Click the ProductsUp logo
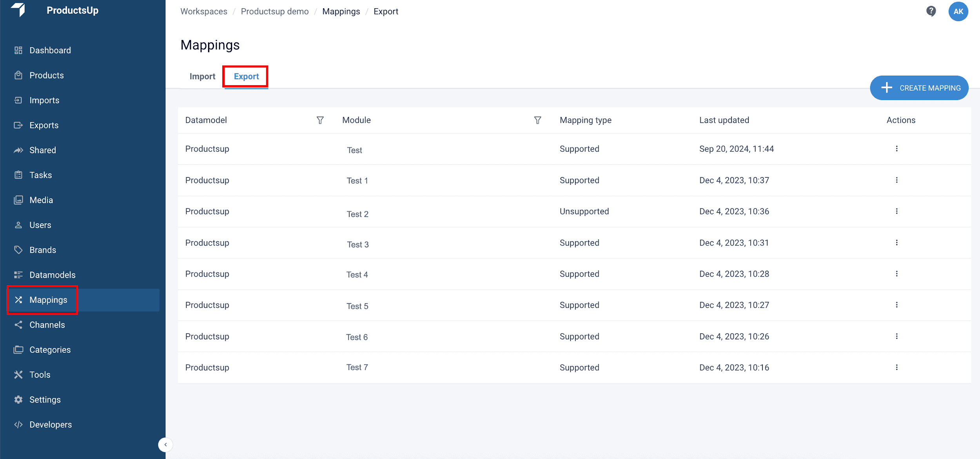The height and width of the screenshot is (459, 980). pos(18,9)
